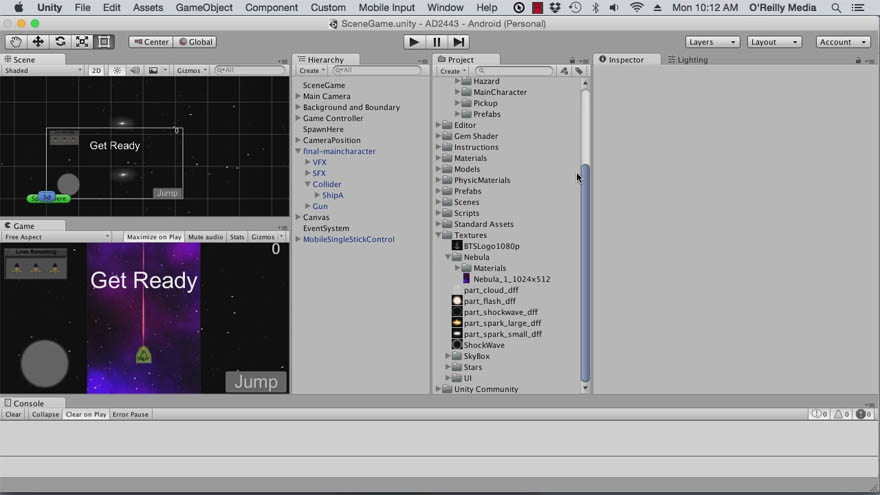The height and width of the screenshot is (495, 880).
Task: Toggle scene lighting sun icon
Action: point(117,70)
